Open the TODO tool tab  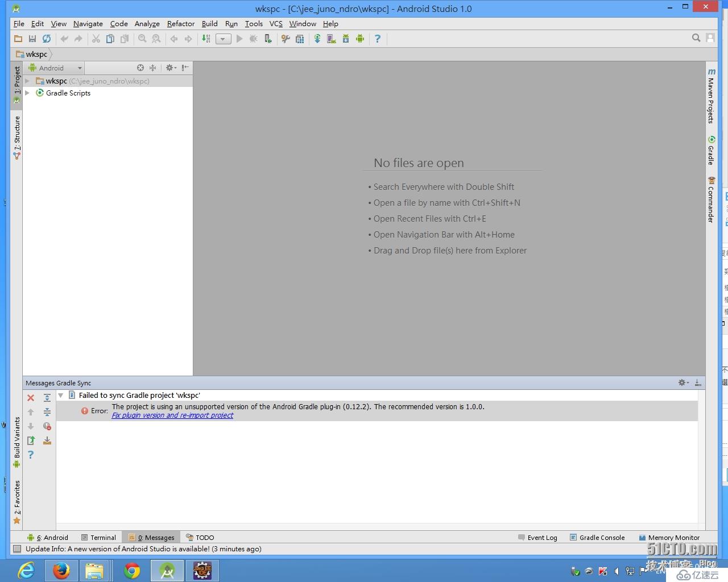(x=200, y=538)
